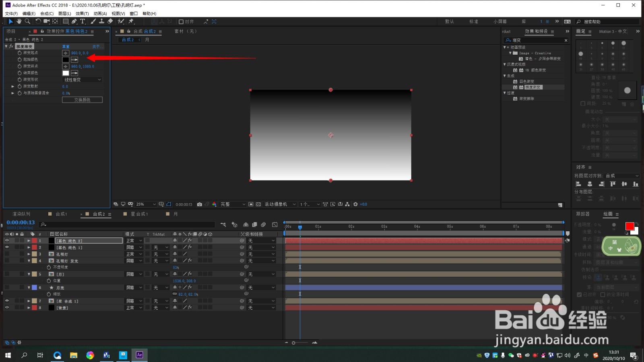This screenshot has width=644, height=362.
Task: Select the Rotation tool
Action: (x=38, y=21)
